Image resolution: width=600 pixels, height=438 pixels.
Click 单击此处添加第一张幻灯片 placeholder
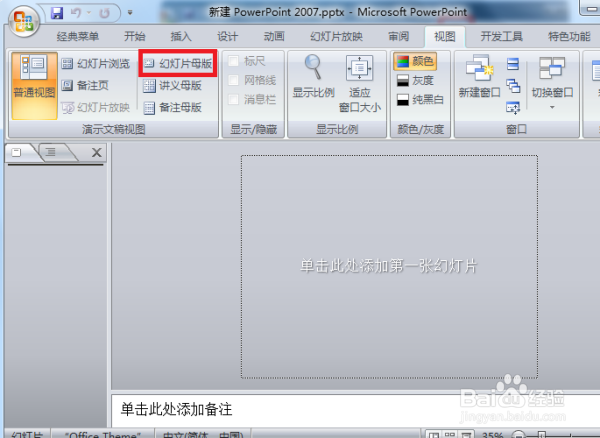point(389,267)
